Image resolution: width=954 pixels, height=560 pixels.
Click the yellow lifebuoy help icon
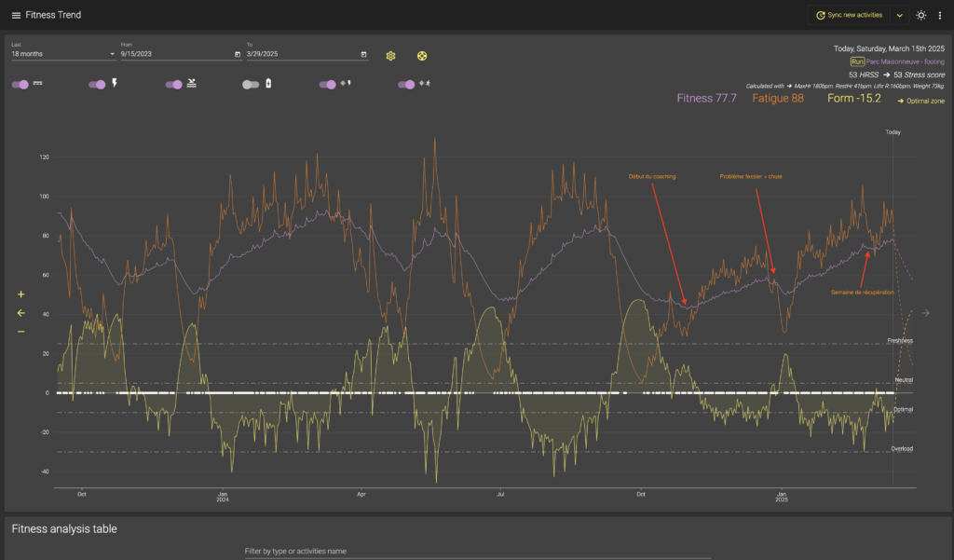(422, 56)
